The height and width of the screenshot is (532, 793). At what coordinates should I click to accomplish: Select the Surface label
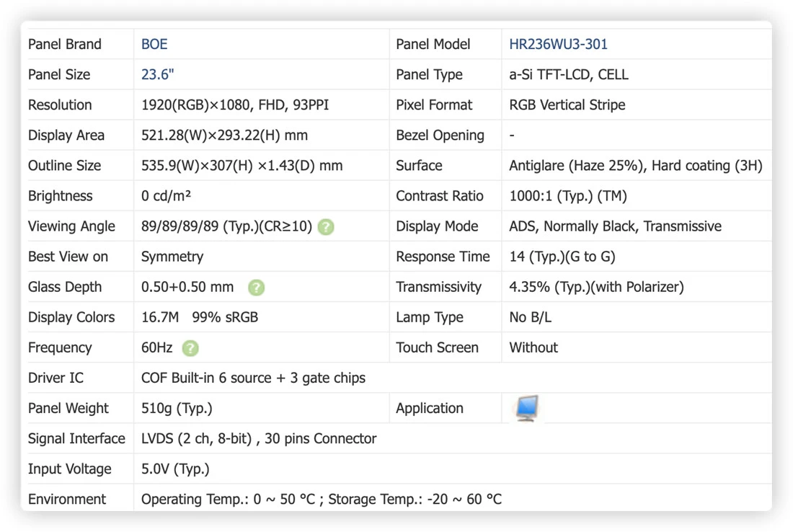[419, 165]
